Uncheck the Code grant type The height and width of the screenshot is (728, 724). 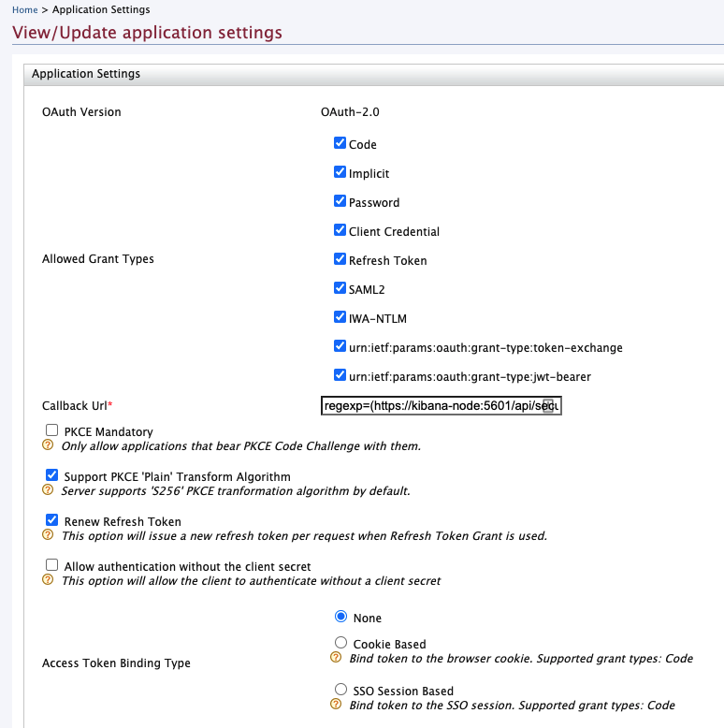[x=340, y=144]
